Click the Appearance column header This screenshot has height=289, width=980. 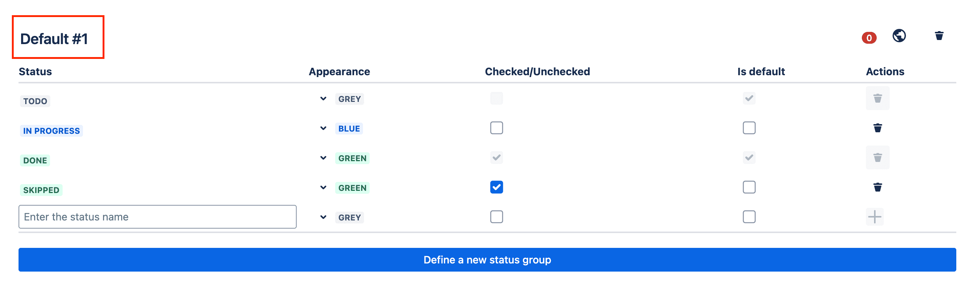339,72
